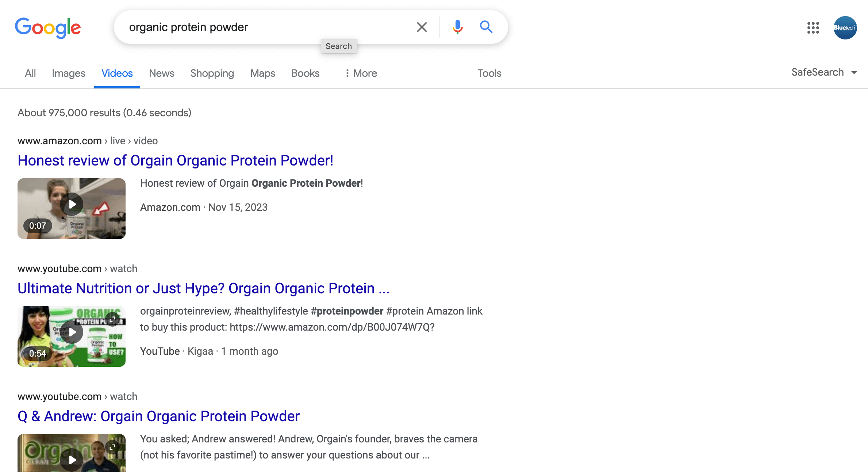Toggle SafeSearch filter setting
This screenshot has height=472, width=868.
823,73
